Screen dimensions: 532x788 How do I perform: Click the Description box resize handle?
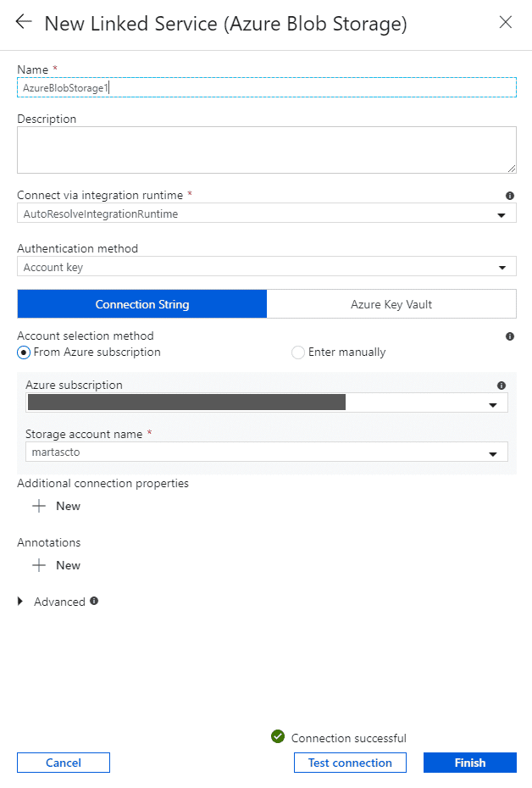click(512, 169)
